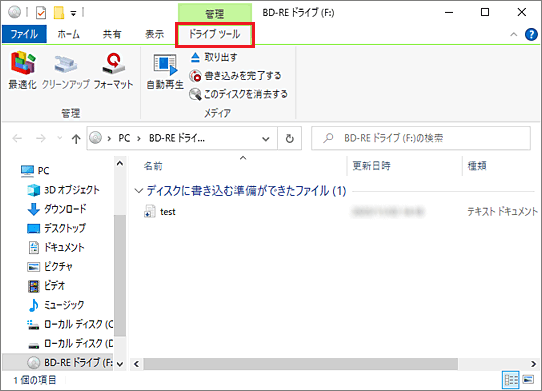Switch to large icons view in status bar

tap(528, 380)
